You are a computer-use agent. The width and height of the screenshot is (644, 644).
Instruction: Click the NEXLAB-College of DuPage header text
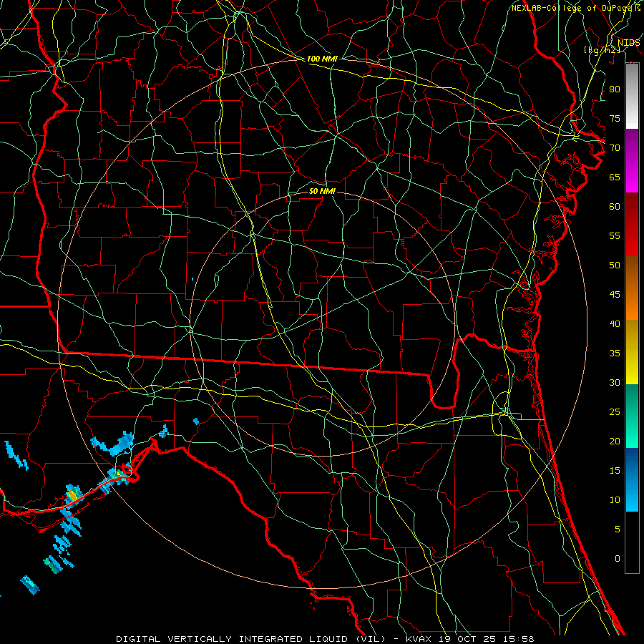coord(575,8)
